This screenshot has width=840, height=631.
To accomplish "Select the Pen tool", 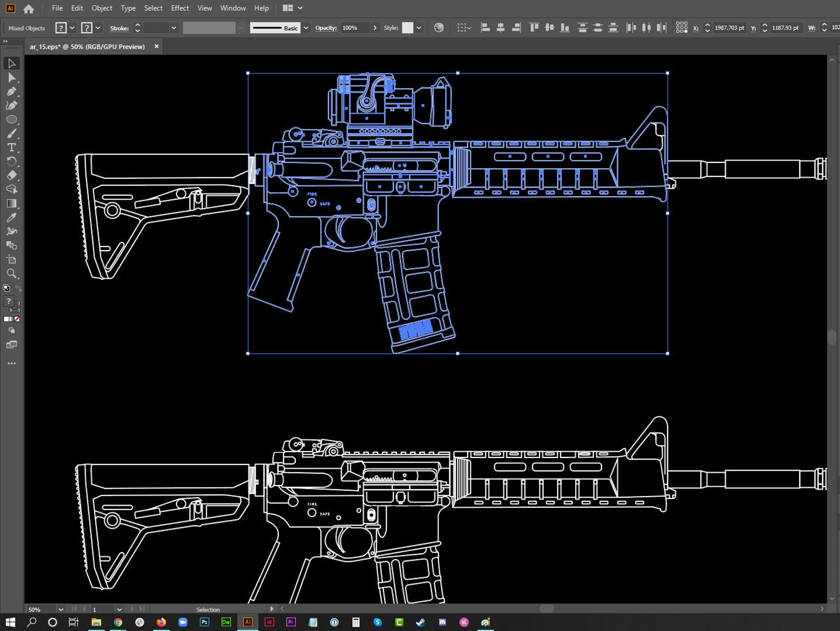I will point(12,92).
